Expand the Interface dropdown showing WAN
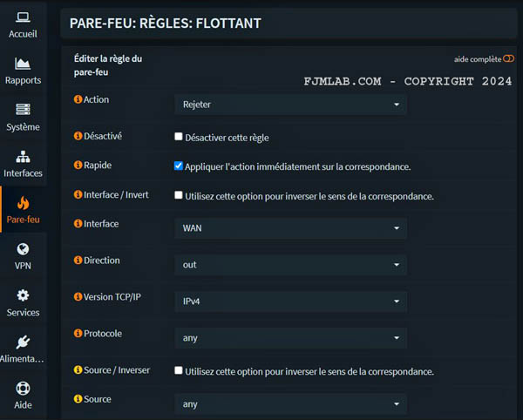 pos(290,228)
